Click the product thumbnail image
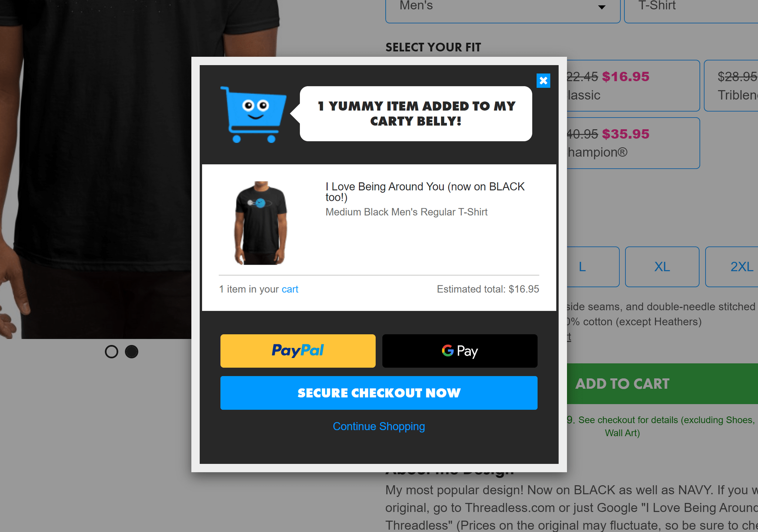The width and height of the screenshot is (758, 532). click(260, 222)
